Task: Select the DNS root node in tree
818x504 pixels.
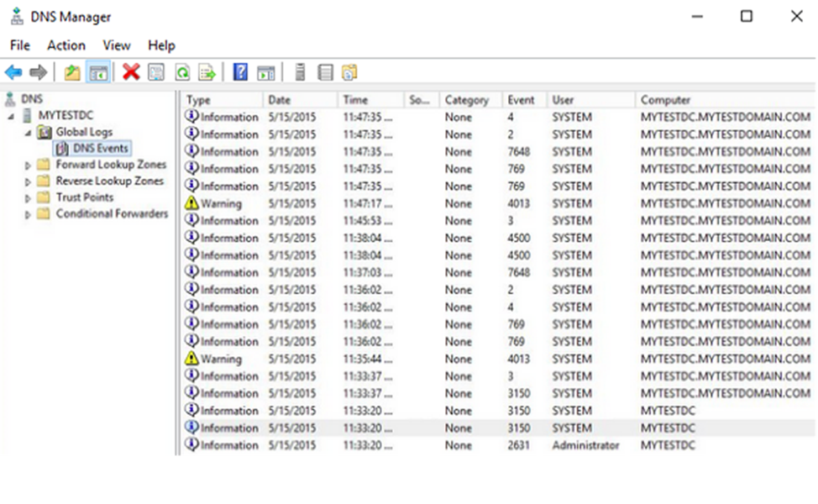Action: tap(32, 99)
